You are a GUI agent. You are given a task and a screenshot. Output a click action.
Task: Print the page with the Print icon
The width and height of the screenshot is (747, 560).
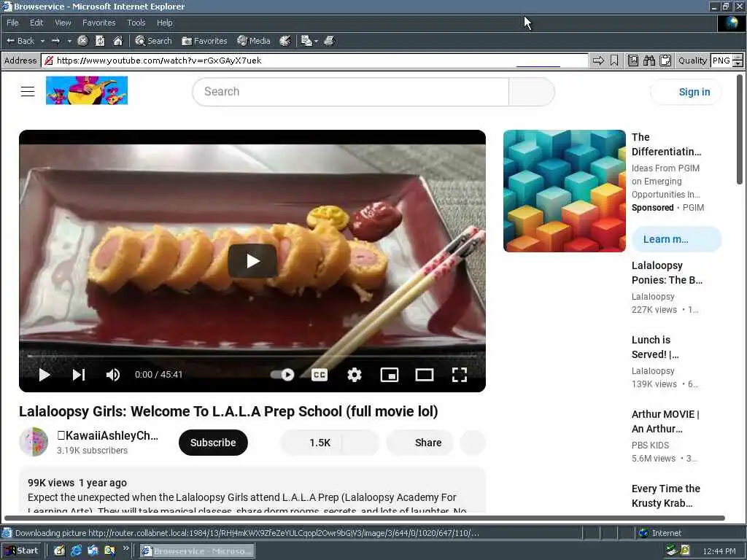pos(329,41)
